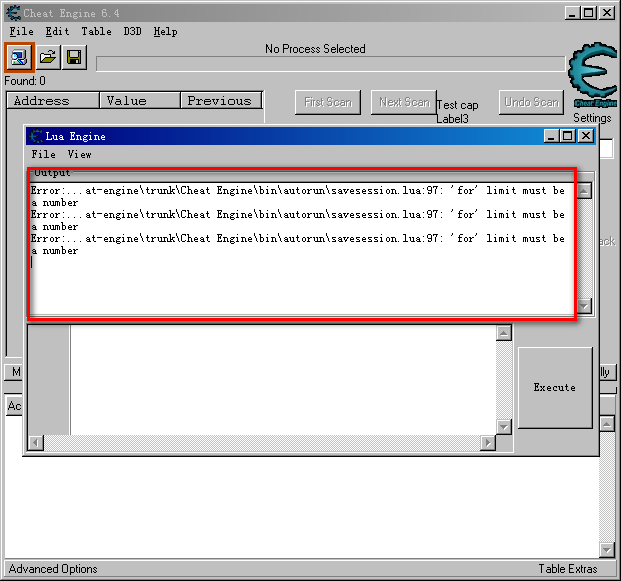
Task: Open the File menu in Cheat Engine
Action: (x=21, y=31)
